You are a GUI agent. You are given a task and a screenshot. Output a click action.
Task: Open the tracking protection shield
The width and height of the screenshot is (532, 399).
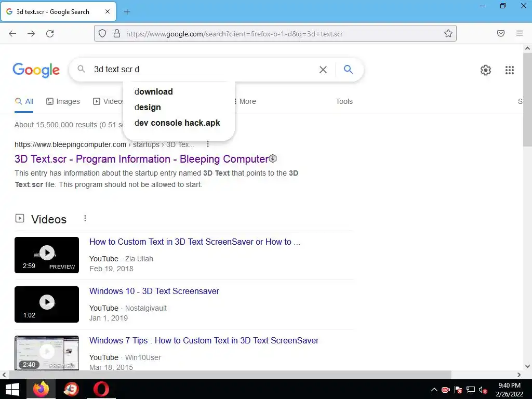[102, 34]
